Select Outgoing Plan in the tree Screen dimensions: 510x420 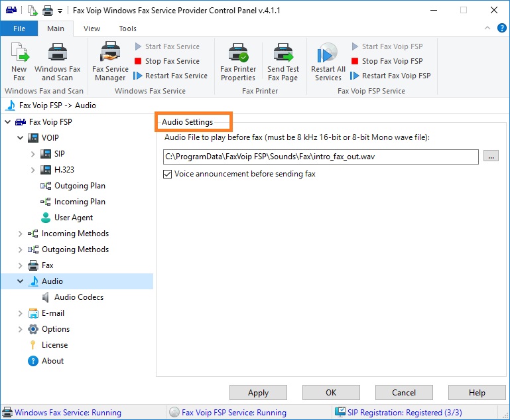pyautogui.click(x=80, y=186)
